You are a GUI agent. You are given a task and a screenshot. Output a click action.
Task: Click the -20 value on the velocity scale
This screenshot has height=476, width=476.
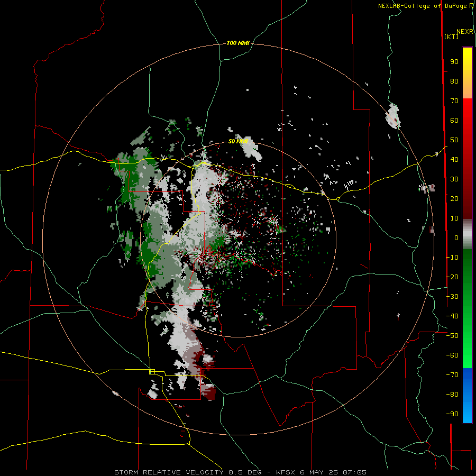pos(452,277)
